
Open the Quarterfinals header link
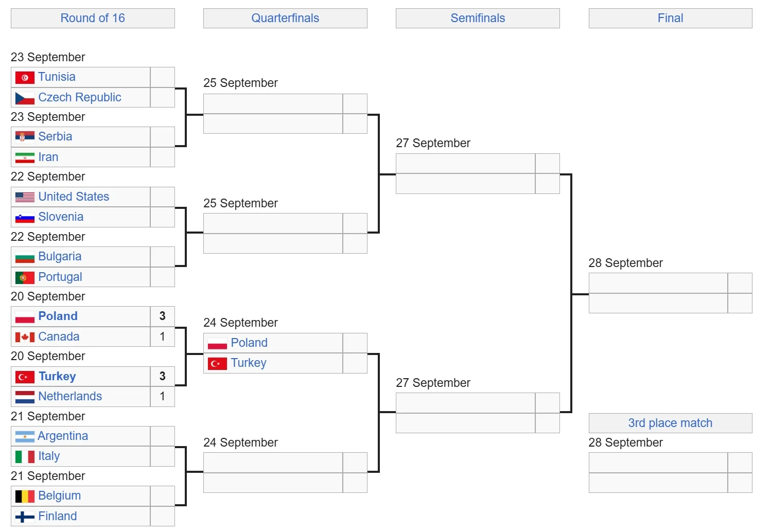(x=285, y=18)
